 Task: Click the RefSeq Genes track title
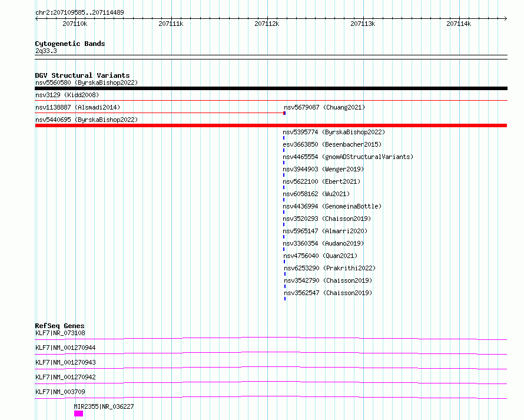(59, 326)
